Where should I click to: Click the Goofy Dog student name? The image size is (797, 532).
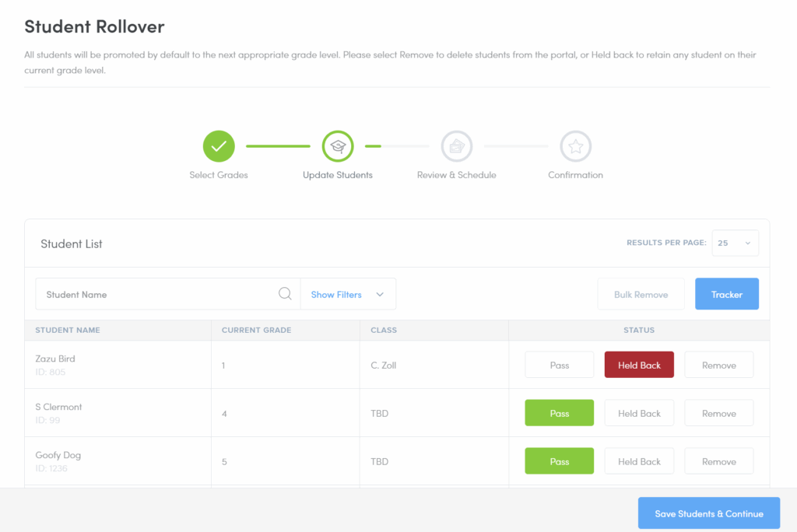[58, 455]
